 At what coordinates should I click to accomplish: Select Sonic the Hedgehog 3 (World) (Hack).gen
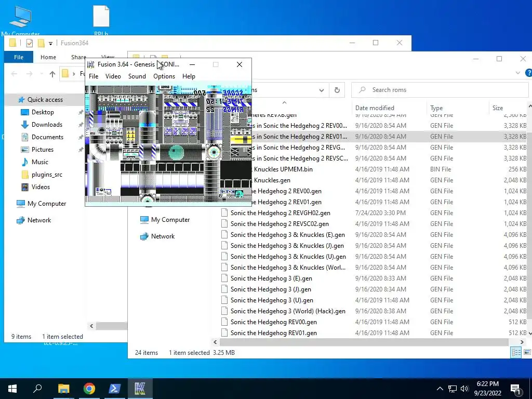288,311
